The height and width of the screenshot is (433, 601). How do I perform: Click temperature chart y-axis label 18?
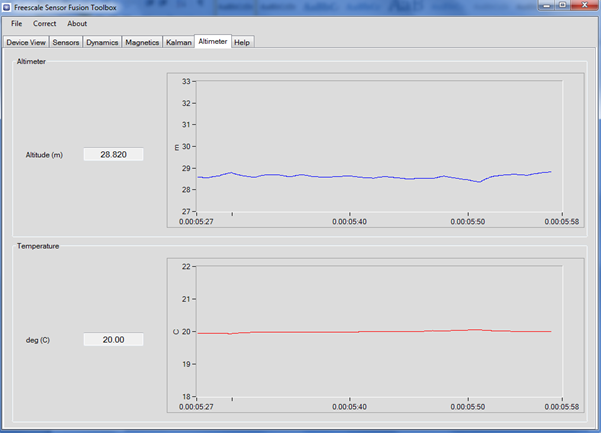[186, 397]
